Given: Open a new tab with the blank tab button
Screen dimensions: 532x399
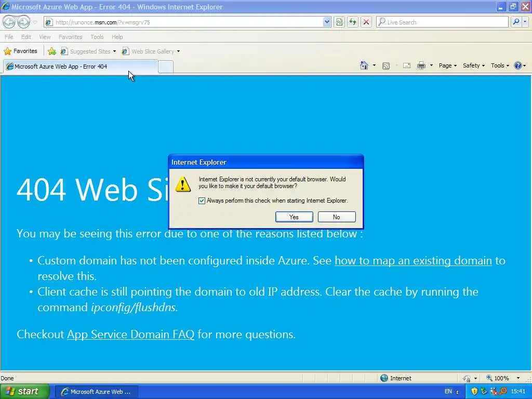Looking at the screenshot, I should pos(166,67).
